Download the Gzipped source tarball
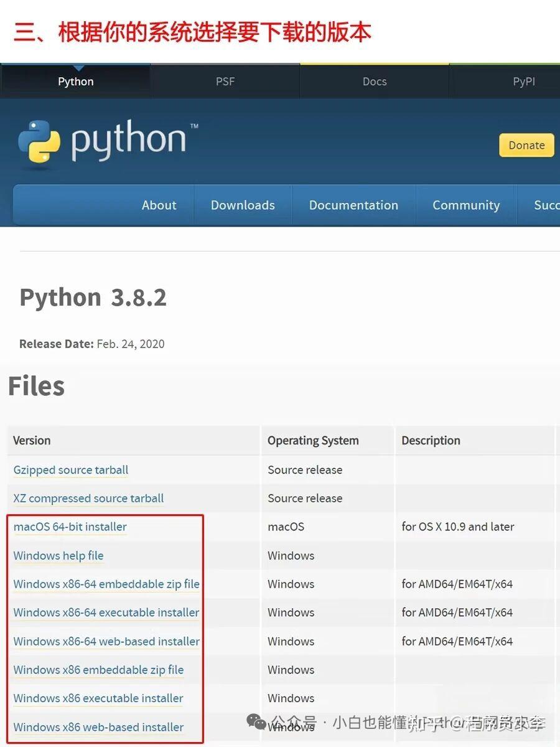 (70, 470)
